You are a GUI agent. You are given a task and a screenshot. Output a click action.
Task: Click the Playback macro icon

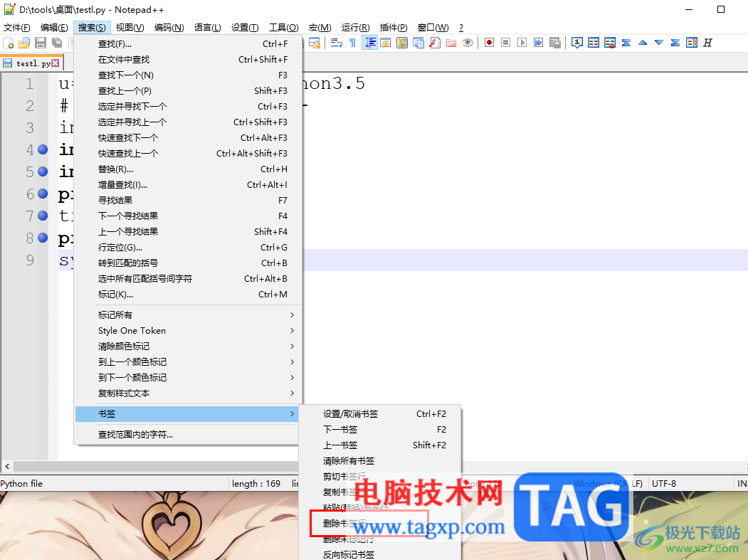coord(522,43)
